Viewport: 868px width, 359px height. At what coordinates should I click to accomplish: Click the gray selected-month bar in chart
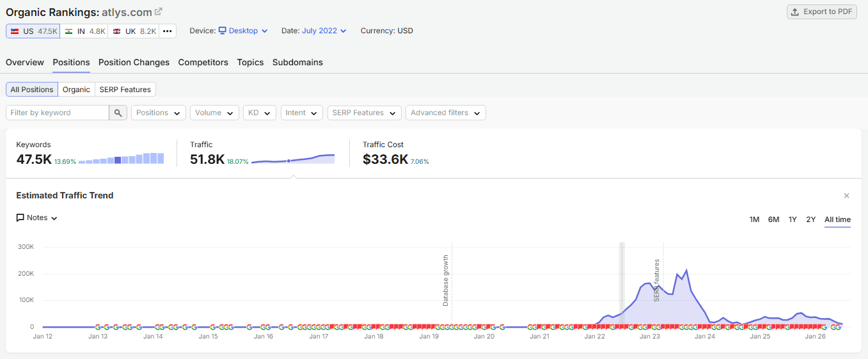622,284
